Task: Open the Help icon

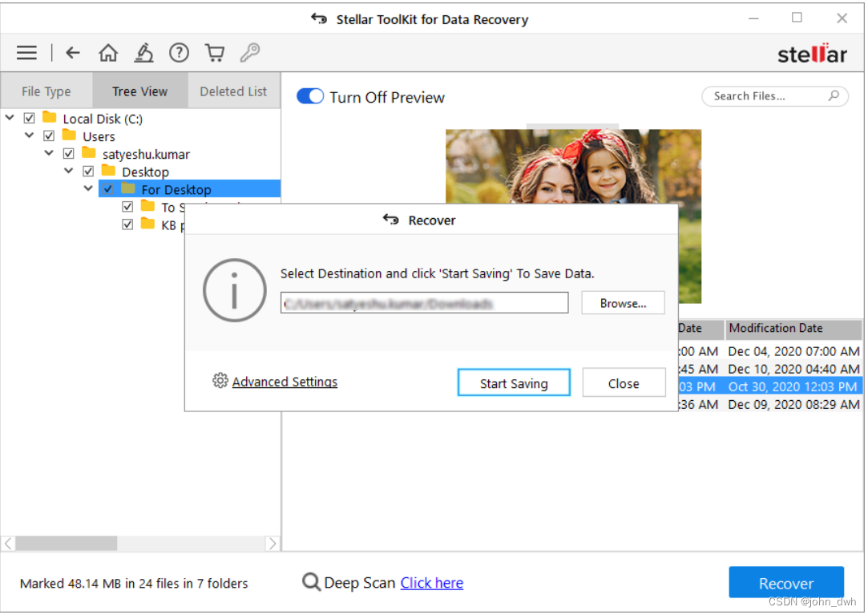Action: tap(179, 52)
